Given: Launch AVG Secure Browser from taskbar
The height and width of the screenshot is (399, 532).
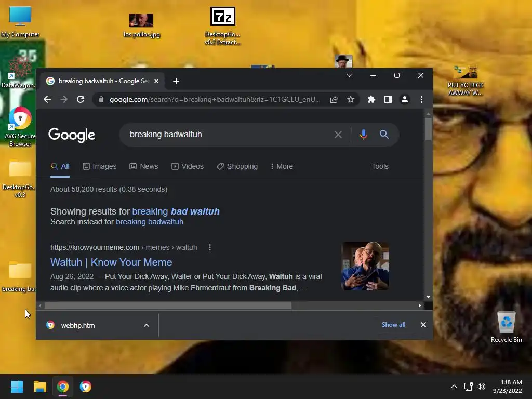Looking at the screenshot, I should click(x=86, y=387).
